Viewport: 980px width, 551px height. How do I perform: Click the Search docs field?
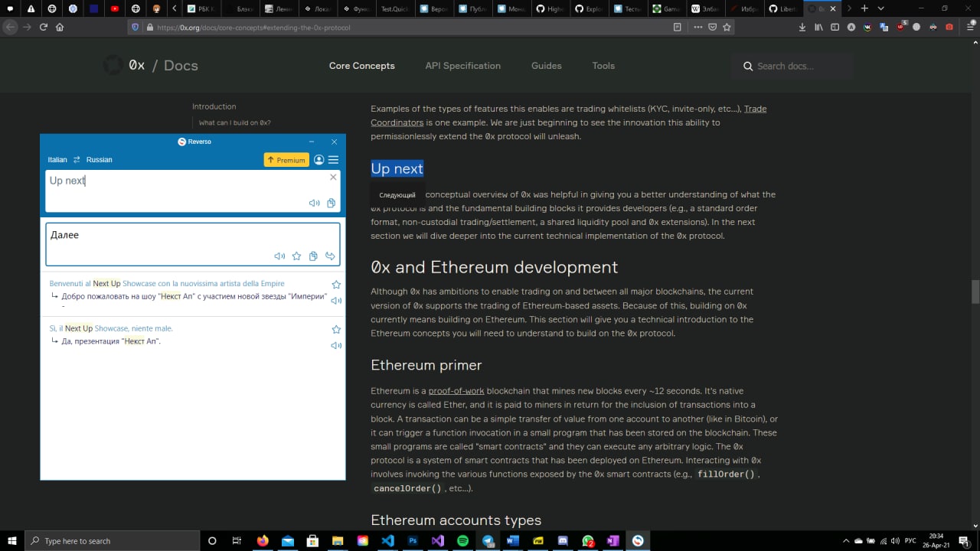coord(792,67)
